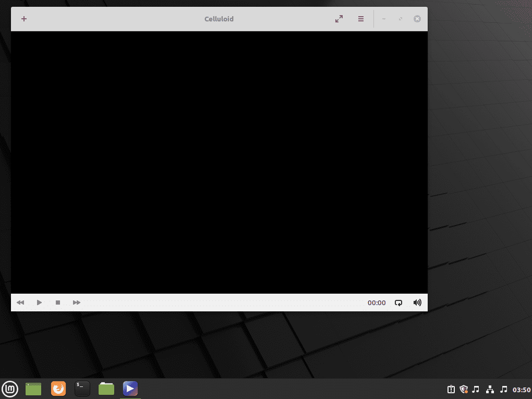Open the Linux Mint applications menu
Screen dimensions: 532x399
pos(10,389)
